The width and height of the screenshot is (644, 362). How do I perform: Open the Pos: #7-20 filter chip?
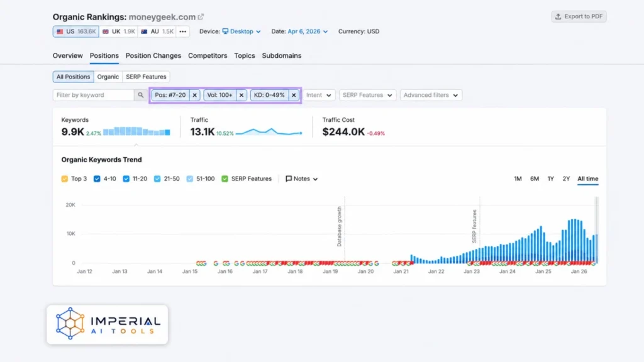[170, 96]
